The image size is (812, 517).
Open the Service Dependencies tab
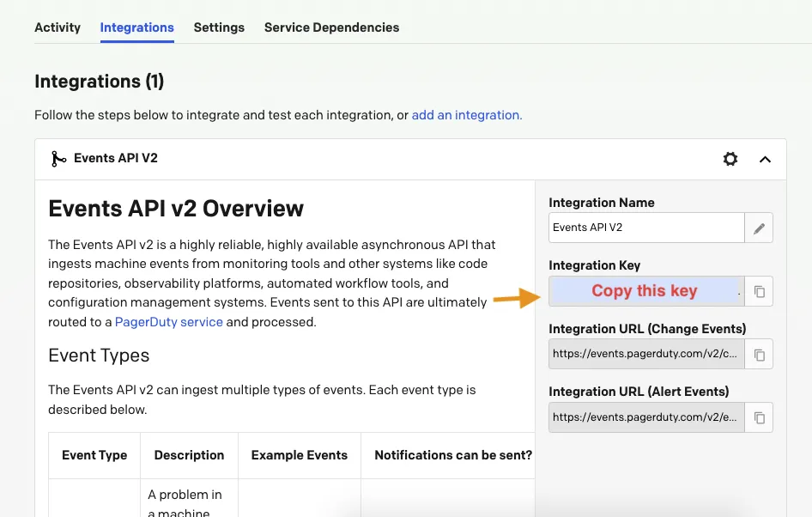coord(331,27)
